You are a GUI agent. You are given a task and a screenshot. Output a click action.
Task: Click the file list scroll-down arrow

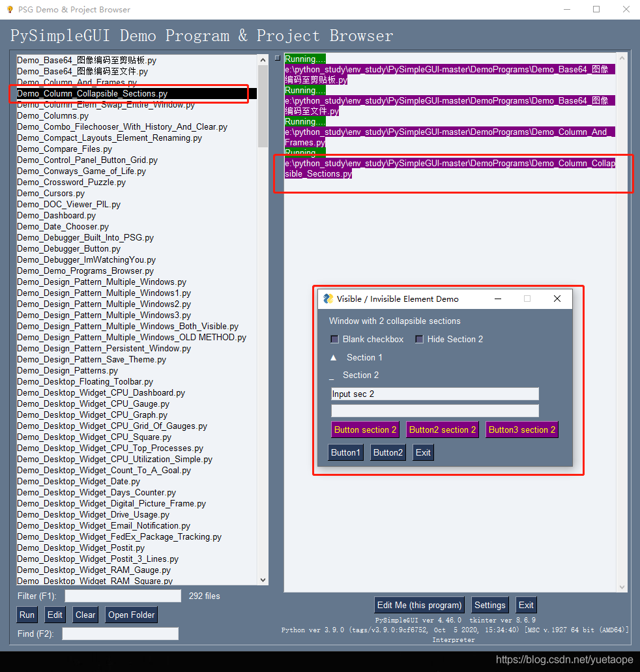pos(263,580)
